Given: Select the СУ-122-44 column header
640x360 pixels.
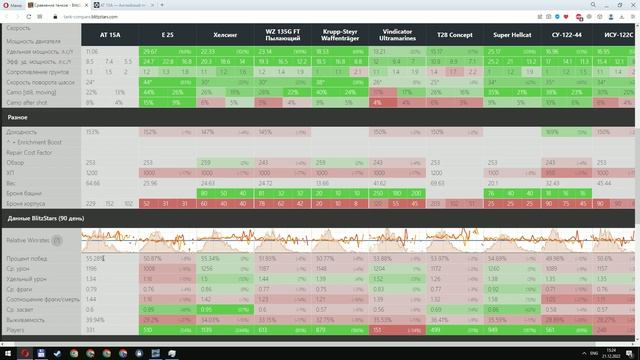Looking at the screenshot, I should pyautogui.click(x=567, y=35).
